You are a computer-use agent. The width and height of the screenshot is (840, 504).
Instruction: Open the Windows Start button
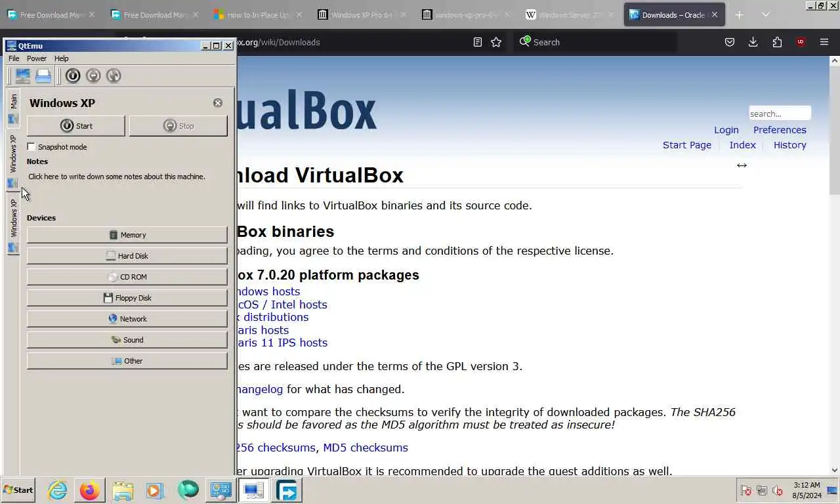(x=18, y=490)
